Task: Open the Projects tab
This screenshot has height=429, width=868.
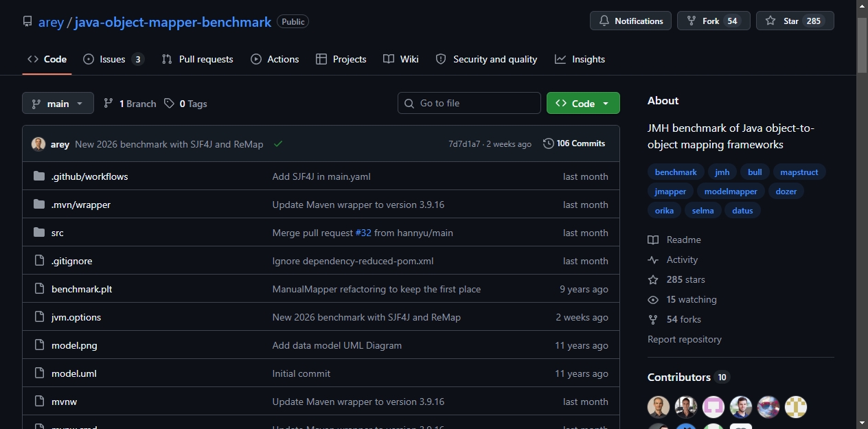Action: tap(341, 59)
